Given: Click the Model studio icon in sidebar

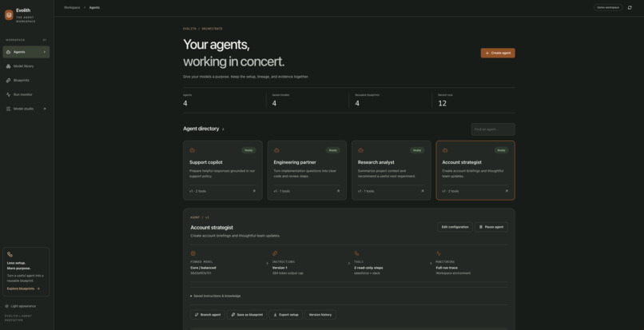Looking at the screenshot, I should pos(9,109).
